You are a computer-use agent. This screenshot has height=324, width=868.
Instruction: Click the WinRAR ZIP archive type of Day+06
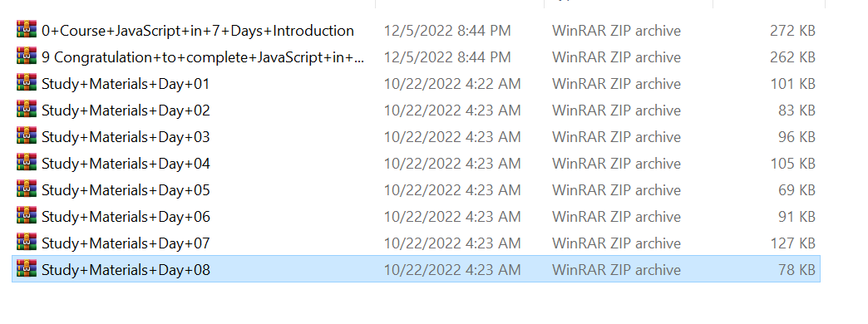click(616, 217)
